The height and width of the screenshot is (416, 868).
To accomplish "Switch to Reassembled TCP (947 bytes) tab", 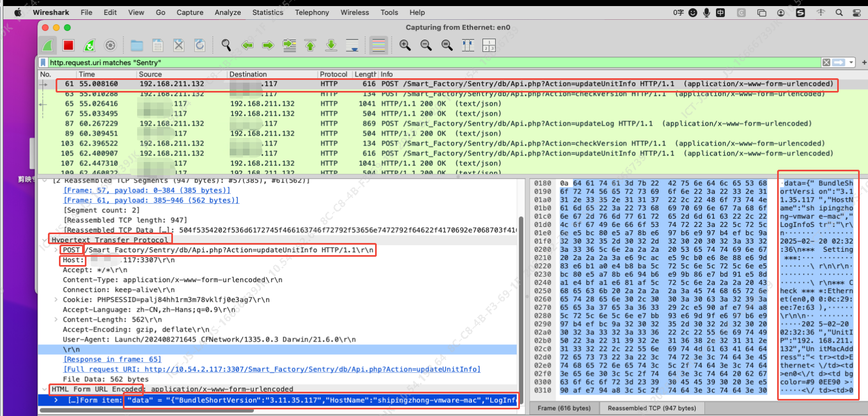I will click(652, 408).
